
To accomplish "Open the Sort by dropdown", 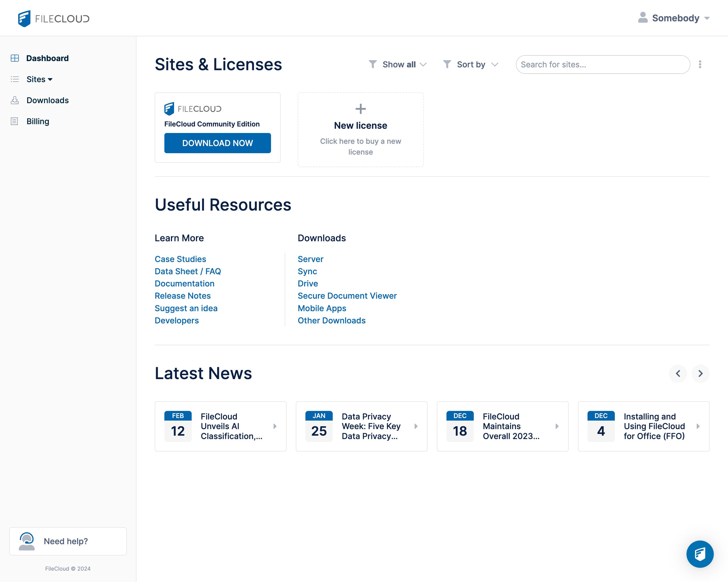I will 470,65.
